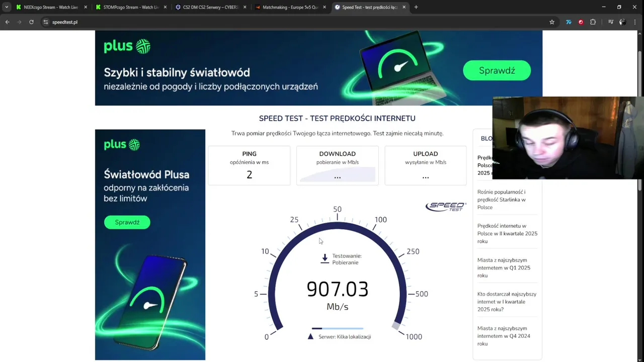
Task: Click the red circular extension icon
Action: [581, 22]
